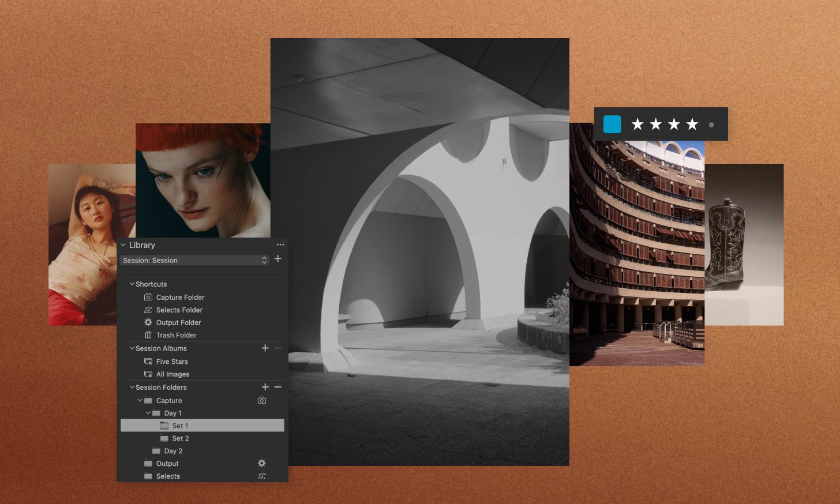
Task: Collapse the Day 1 folder
Action: tap(148, 413)
